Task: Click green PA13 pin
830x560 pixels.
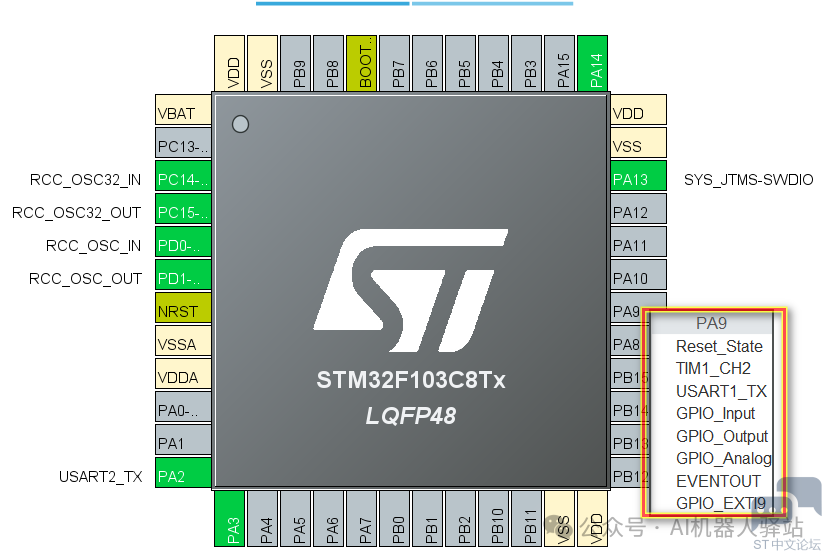Action: (638, 175)
